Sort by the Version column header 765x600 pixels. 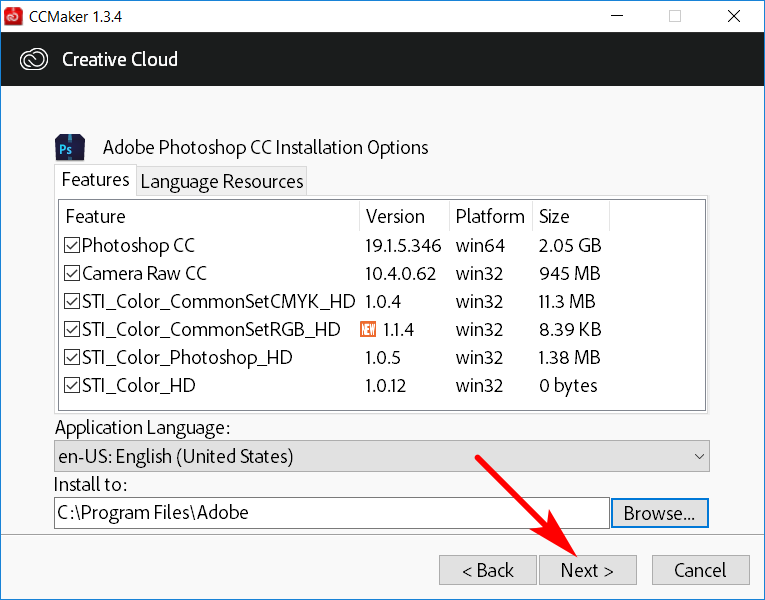point(404,216)
